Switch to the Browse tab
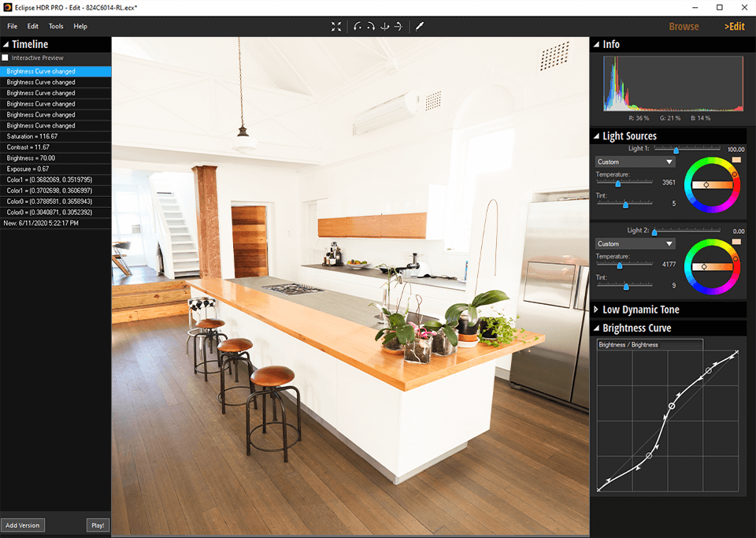Viewport: 756px width, 538px height. tap(684, 27)
